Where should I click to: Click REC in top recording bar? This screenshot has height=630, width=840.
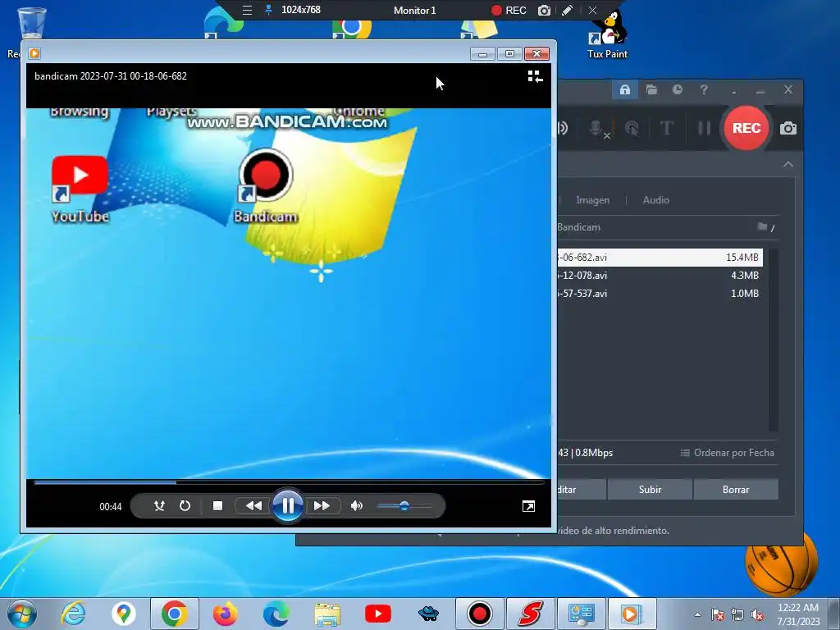tap(509, 10)
